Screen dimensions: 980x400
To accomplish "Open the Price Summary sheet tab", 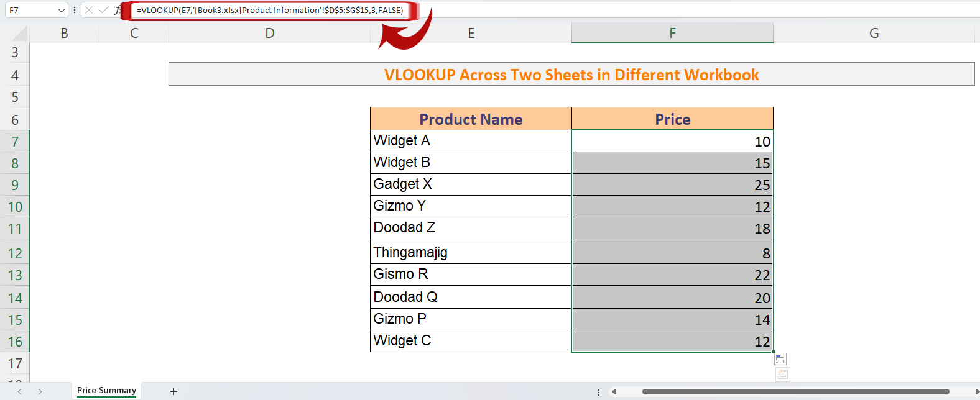I will pyautogui.click(x=106, y=391).
